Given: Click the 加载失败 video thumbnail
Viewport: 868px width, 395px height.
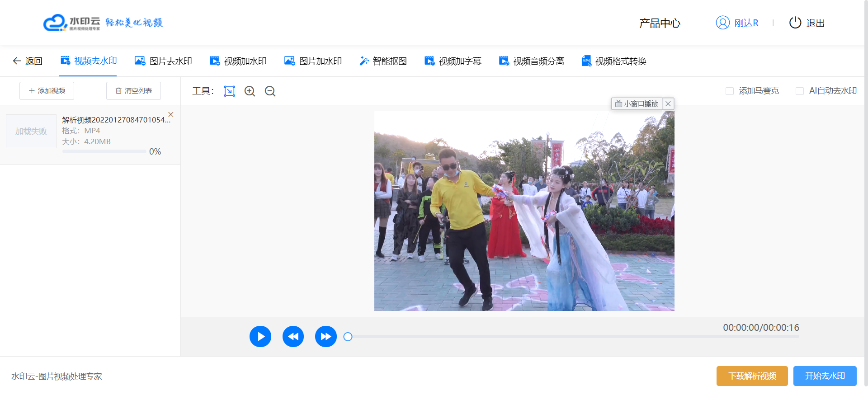Looking at the screenshot, I should tap(31, 131).
